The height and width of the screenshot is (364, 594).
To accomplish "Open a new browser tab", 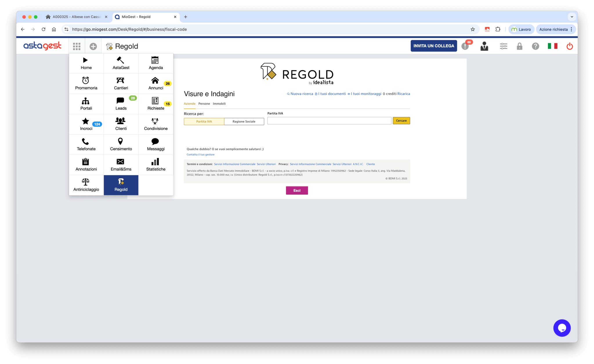I will point(186,17).
